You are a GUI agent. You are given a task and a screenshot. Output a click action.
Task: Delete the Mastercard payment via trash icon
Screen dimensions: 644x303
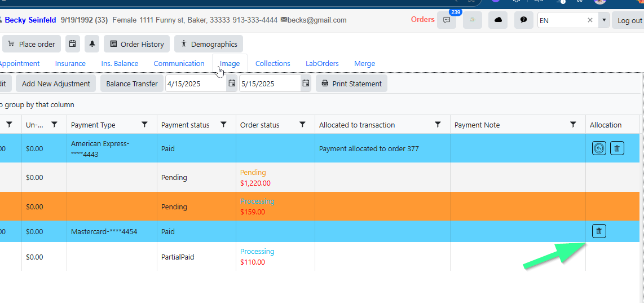599,231
